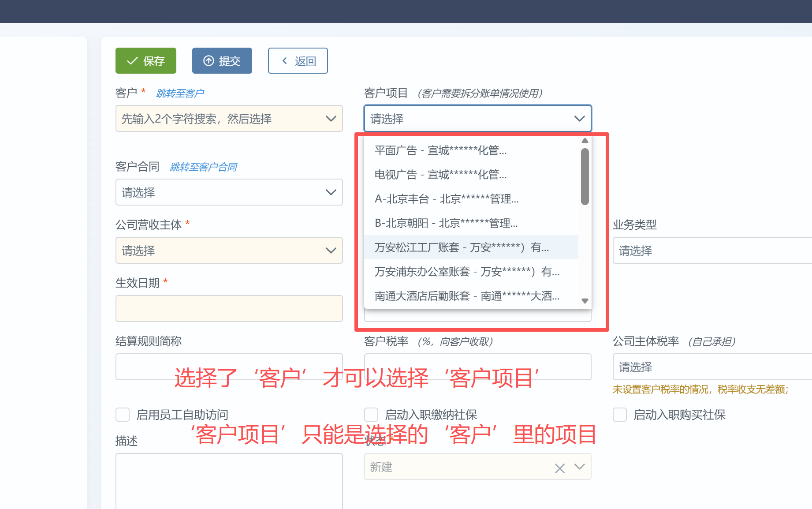Submit the form with 提交 button

pos(222,61)
